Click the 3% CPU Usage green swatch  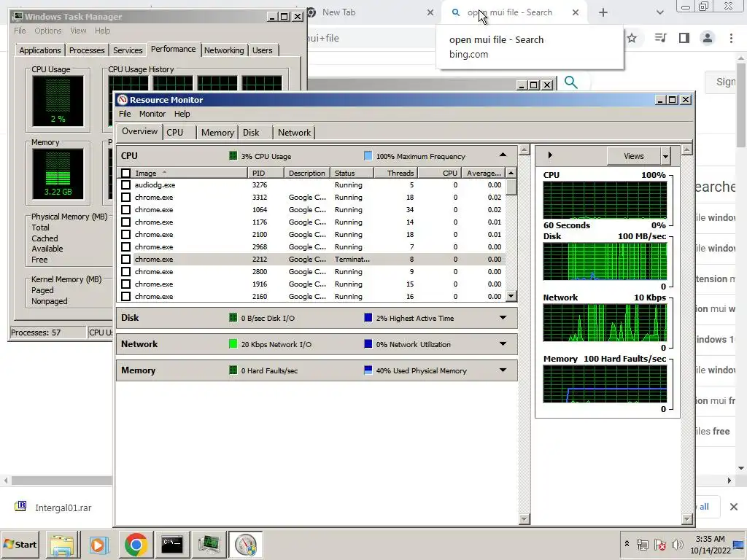(x=233, y=156)
